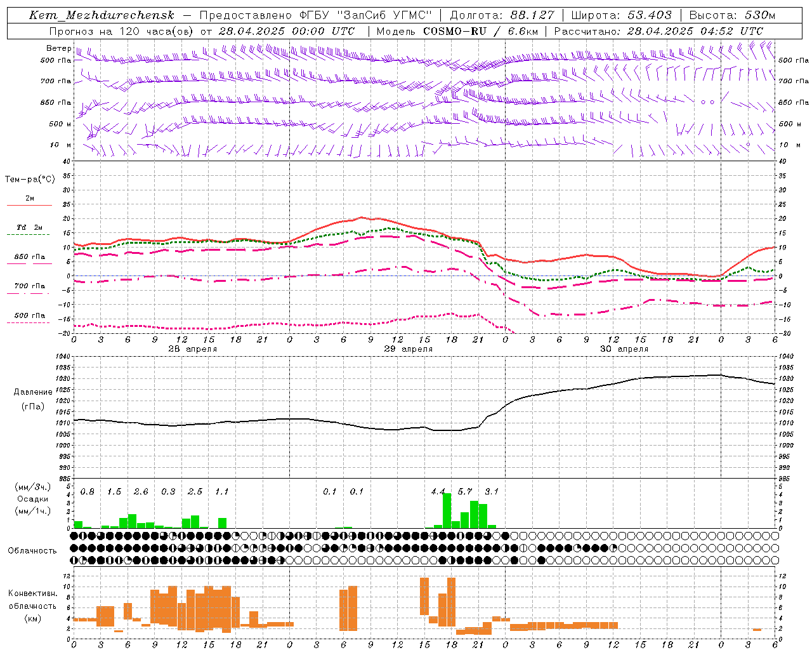Select the 'Широта: 53.403' header value

(621, 15)
